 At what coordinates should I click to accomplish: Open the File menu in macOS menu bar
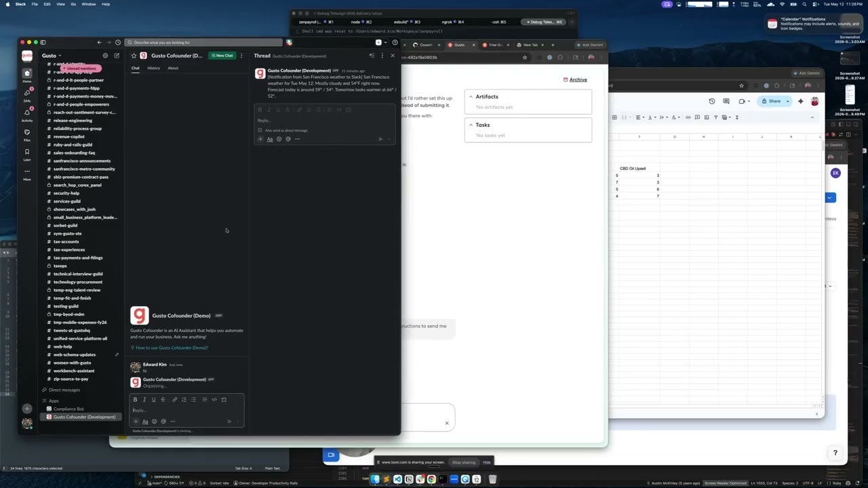(35, 4)
